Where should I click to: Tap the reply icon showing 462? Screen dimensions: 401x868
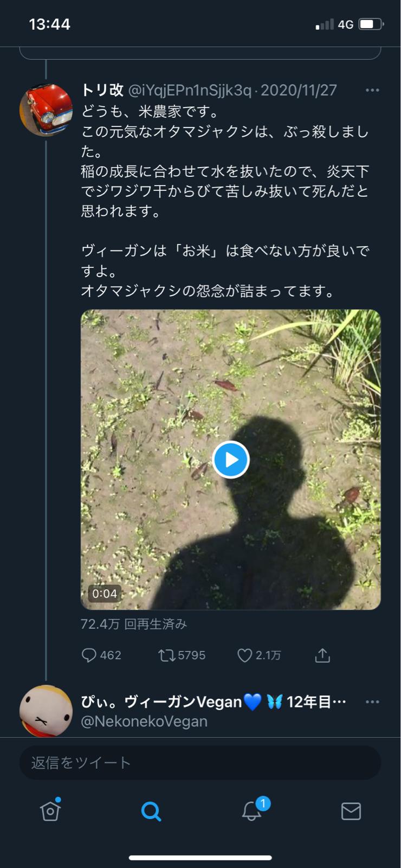click(89, 655)
